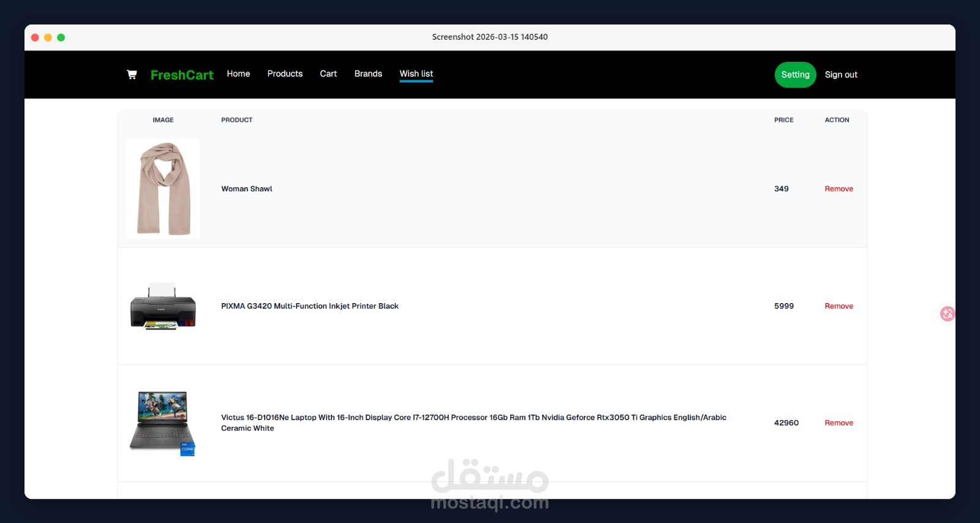
Task: Open the Victus laptop thumbnail
Action: pos(163,423)
